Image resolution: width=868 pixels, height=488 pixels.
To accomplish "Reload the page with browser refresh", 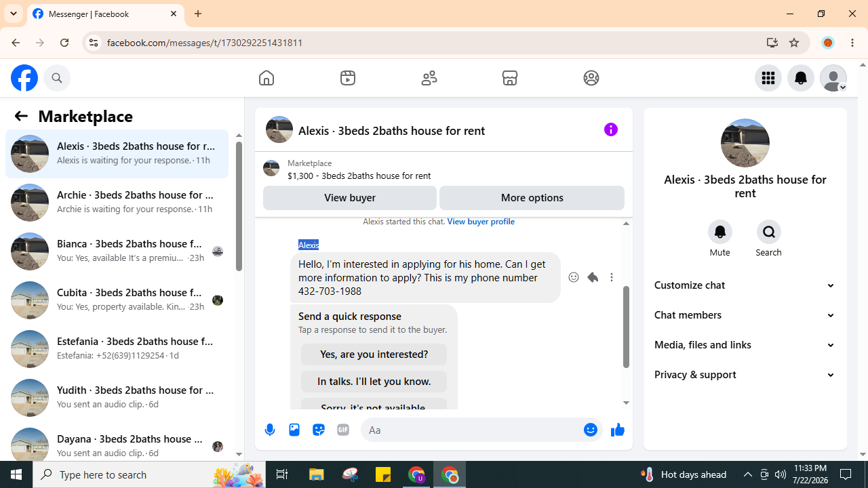I will pyautogui.click(x=64, y=43).
